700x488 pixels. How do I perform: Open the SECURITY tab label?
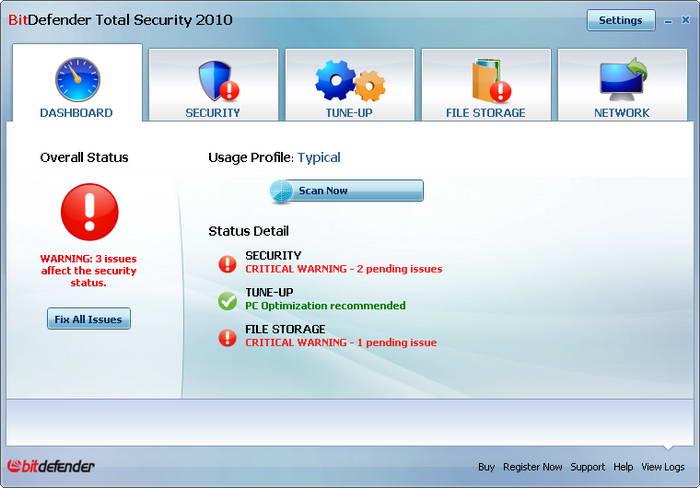coord(213,113)
